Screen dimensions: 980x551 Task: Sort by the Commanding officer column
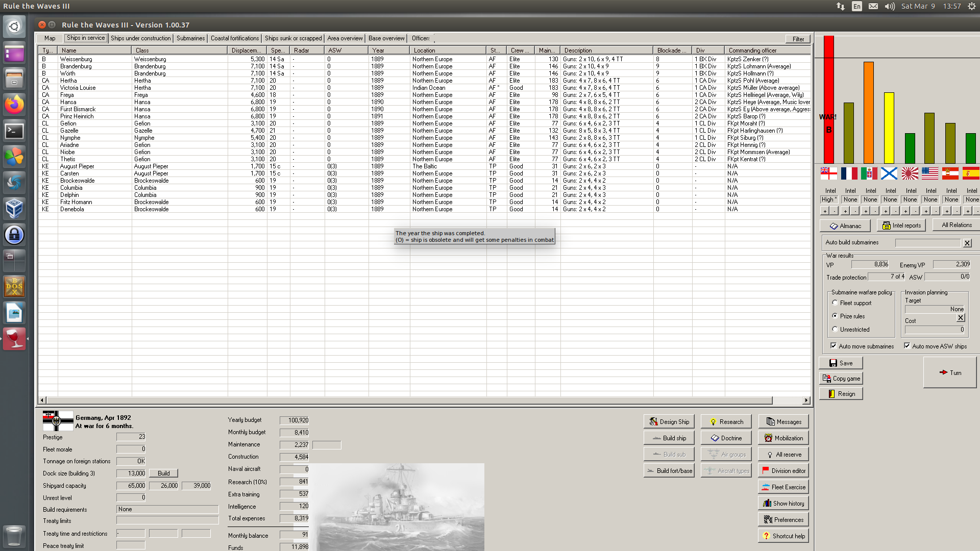pyautogui.click(x=767, y=51)
